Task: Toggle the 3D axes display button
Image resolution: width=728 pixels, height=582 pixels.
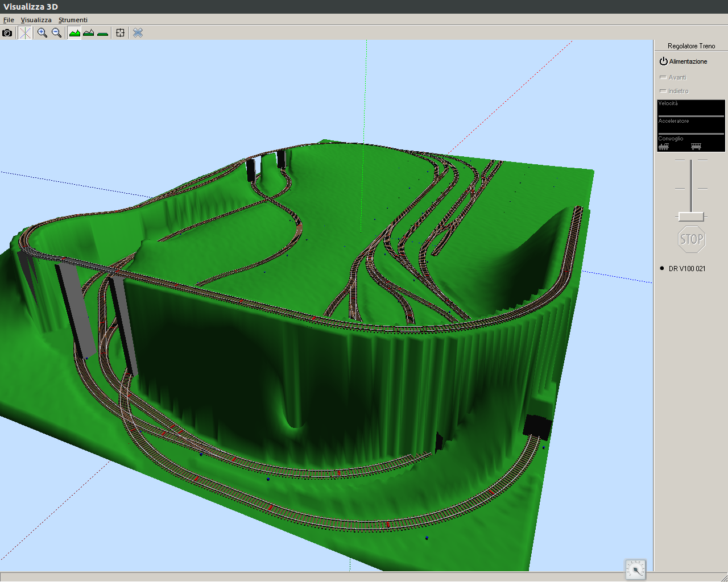Action: click(24, 33)
